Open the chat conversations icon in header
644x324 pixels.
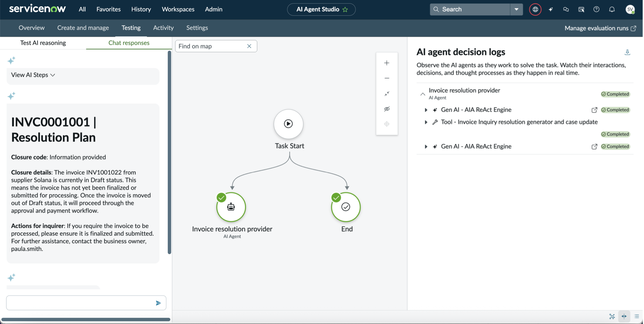[x=566, y=10]
